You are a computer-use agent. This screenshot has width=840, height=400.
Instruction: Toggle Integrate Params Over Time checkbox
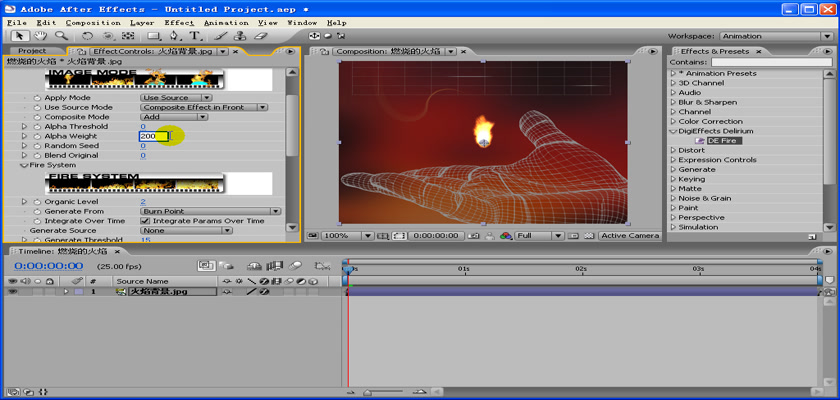tap(145, 221)
